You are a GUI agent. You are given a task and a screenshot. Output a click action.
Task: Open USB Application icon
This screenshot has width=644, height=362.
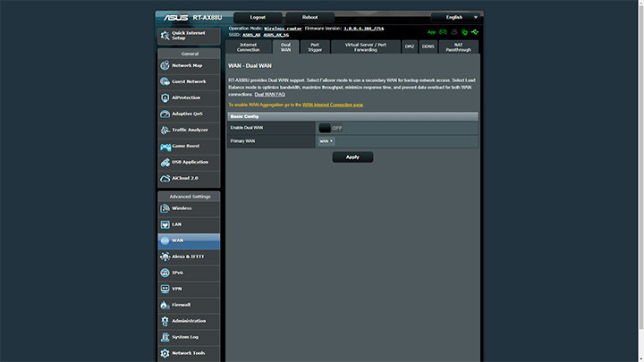point(165,162)
